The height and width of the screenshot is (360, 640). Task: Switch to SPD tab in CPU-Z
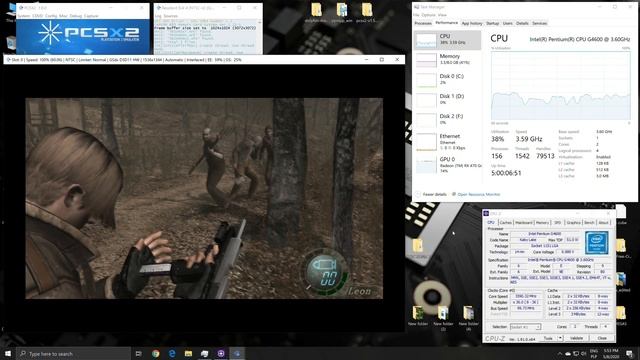[557, 222]
